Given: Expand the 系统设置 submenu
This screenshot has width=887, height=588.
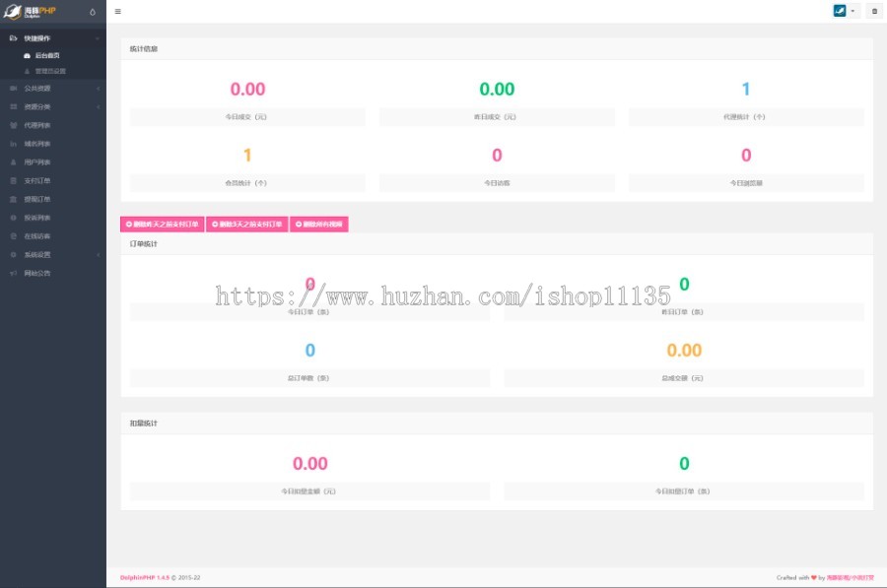Looking at the screenshot, I should click(53, 255).
